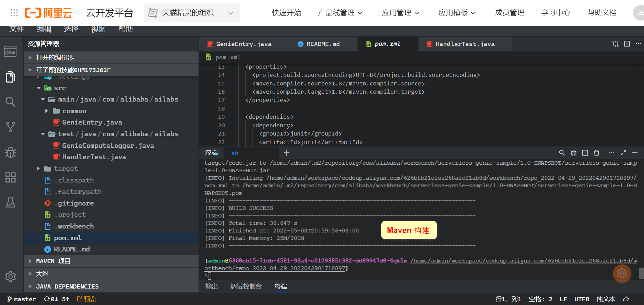Expand the JAVA DEPENDENCIES section
The image size is (644, 305).
point(111,286)
